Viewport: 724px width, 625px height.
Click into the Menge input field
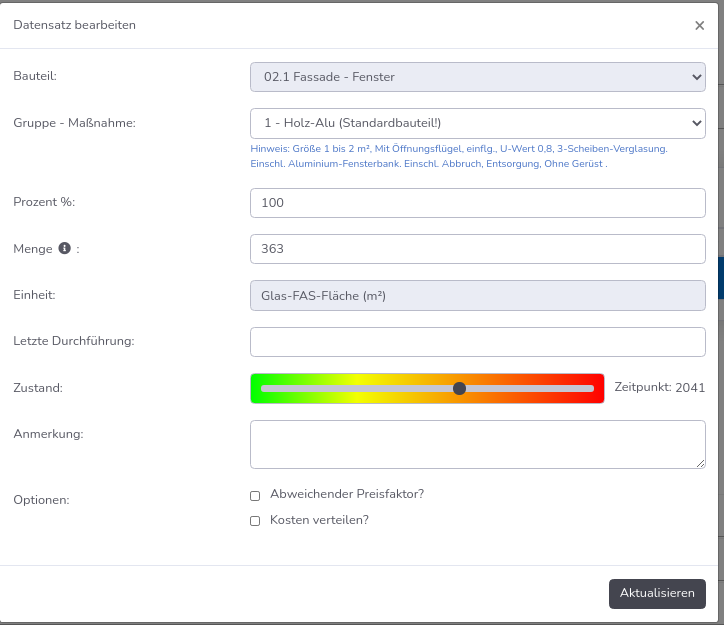[x=477, y=249]
